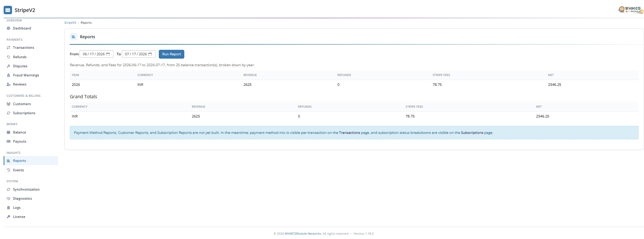
Task: Click the REFUNDS header in yearly table
Action: 344,75
